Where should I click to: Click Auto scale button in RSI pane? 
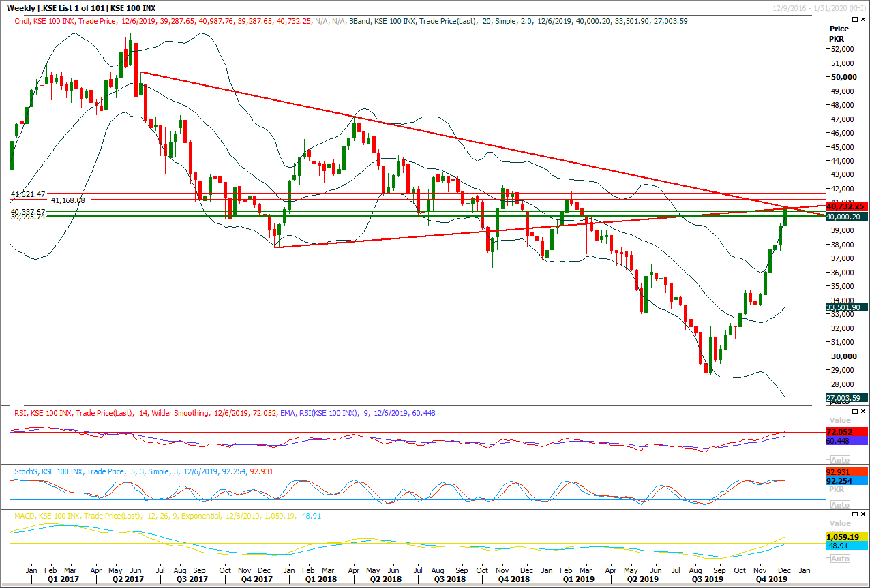[x=840, y=460]
